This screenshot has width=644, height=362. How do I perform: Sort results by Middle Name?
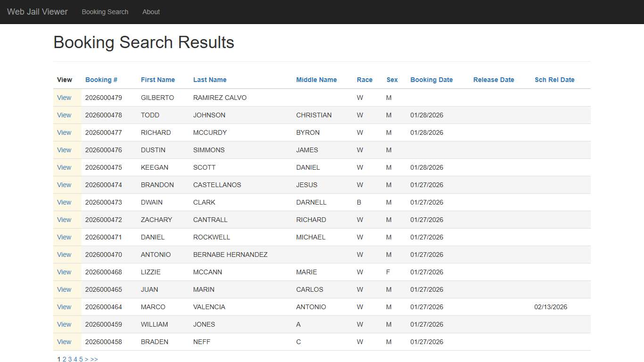coord(316,80)
